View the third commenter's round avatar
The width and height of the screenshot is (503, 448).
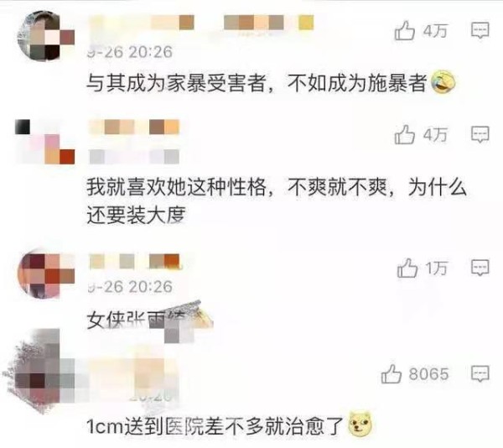45,275
